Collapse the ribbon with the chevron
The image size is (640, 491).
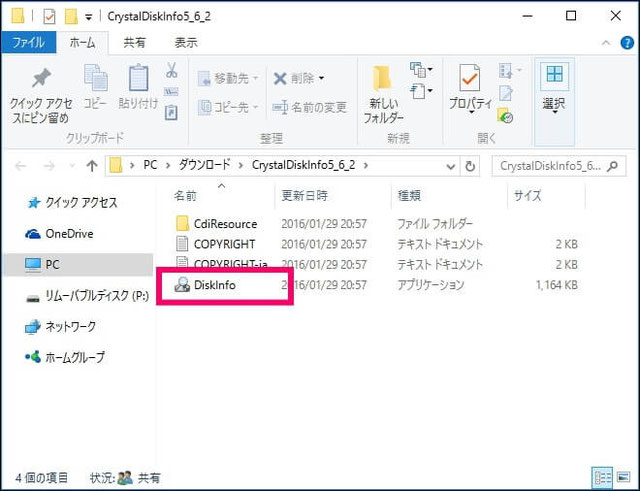(606, 42)
